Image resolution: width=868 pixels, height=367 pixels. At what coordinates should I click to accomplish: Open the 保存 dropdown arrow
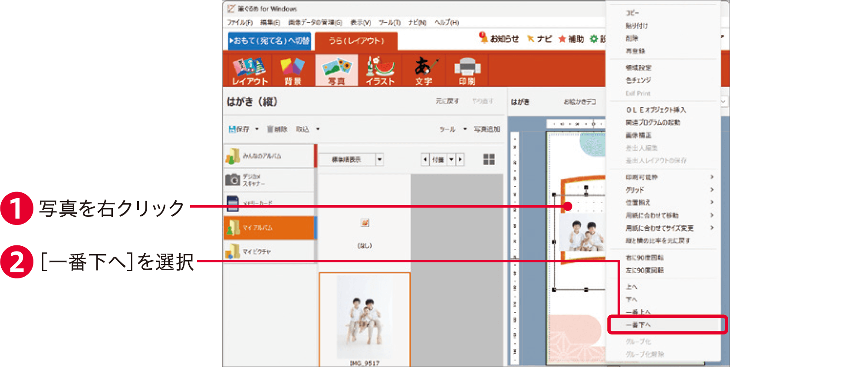tap(257, 129)
